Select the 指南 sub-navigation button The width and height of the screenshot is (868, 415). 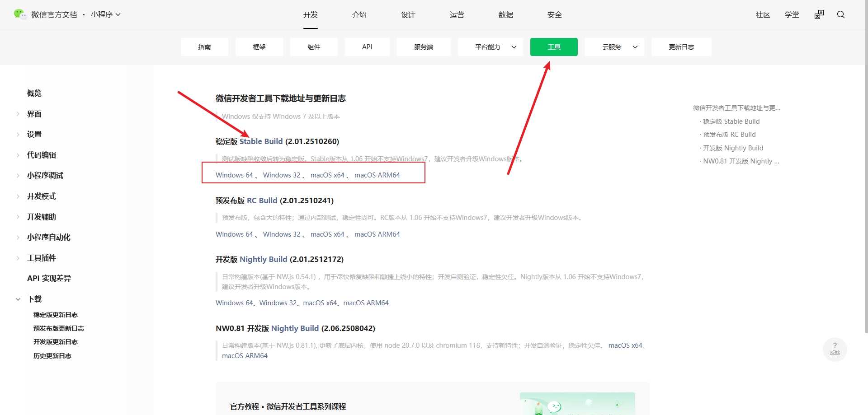[x=204, y=47]
